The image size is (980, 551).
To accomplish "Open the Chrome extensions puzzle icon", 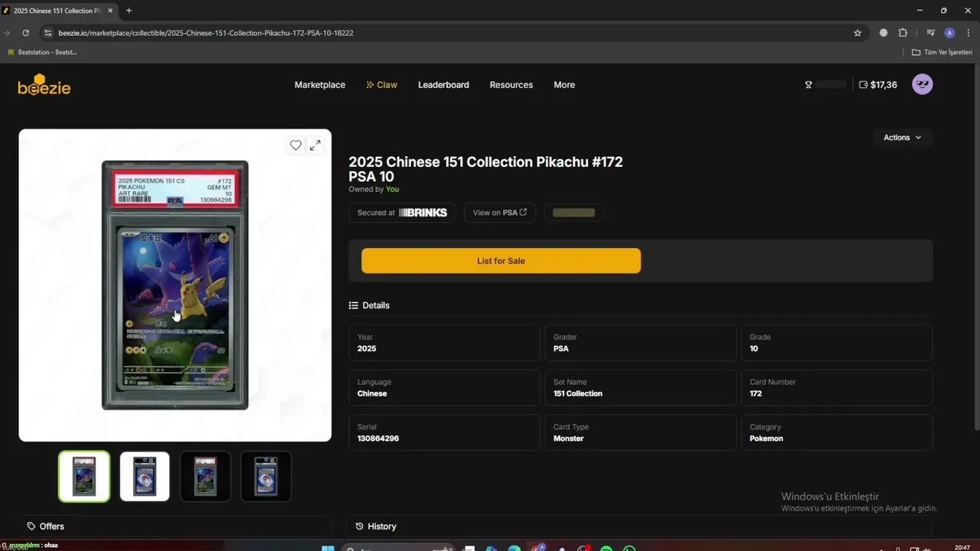I will point(903,33).
